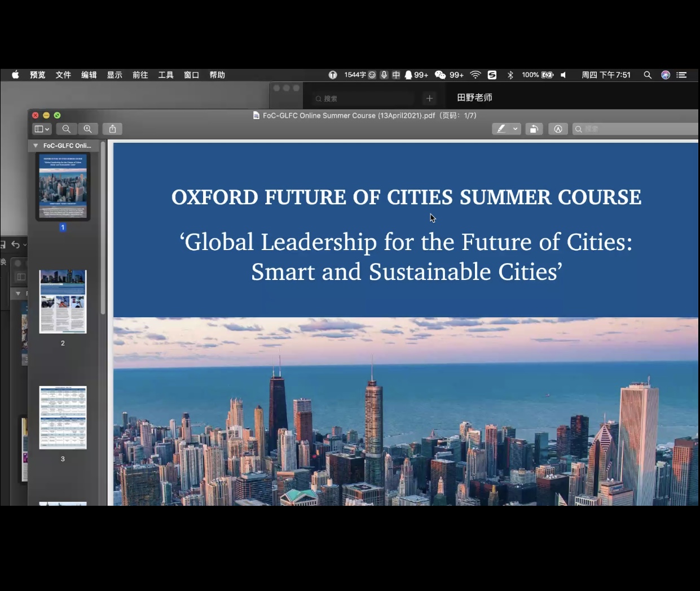The width and height of the screenshot is (700, 591).
Task: Open the Wi-Fi status menu
Action: pos(476,75)
